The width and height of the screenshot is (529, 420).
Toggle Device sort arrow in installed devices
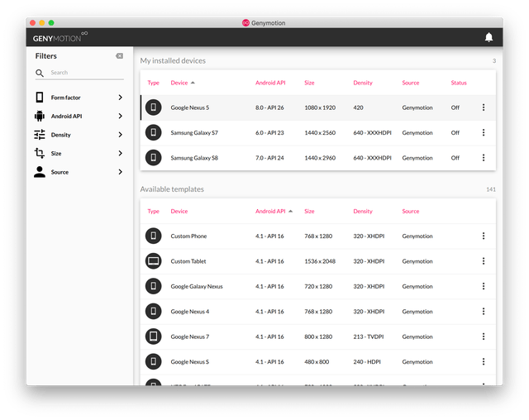(x=193, y=83)
